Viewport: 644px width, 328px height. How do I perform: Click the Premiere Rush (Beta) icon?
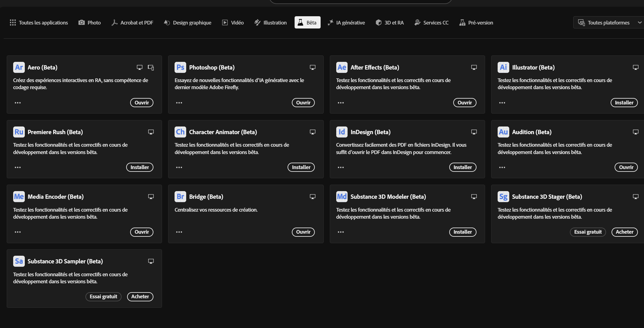19,132
